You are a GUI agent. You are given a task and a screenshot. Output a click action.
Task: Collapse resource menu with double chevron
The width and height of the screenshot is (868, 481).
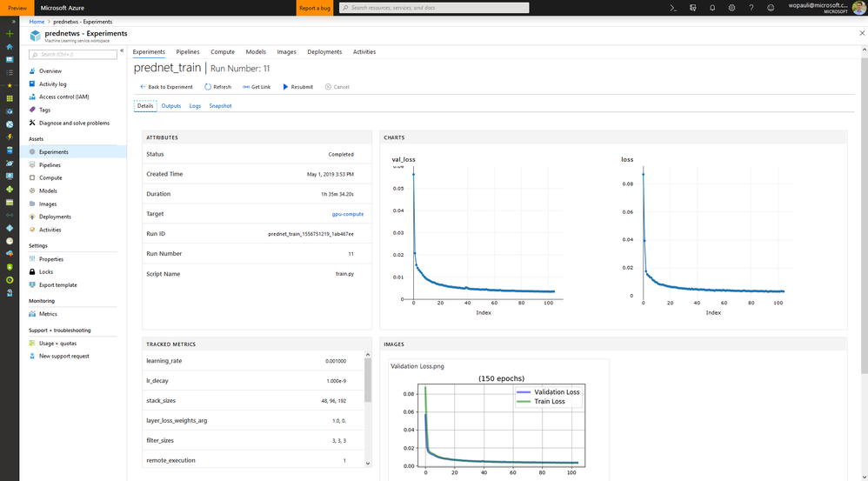(x=122, y=50)
